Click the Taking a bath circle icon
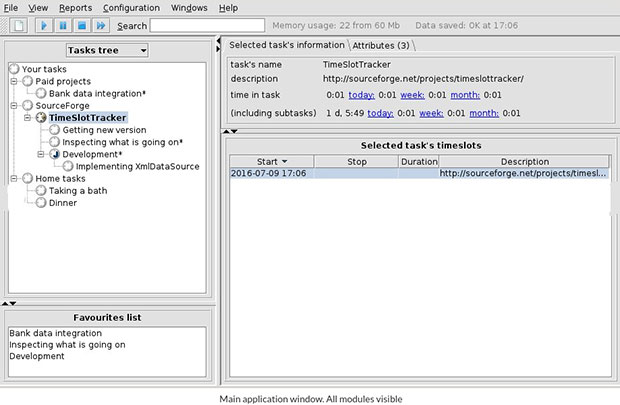620x405 pixels. click(41, 191)
